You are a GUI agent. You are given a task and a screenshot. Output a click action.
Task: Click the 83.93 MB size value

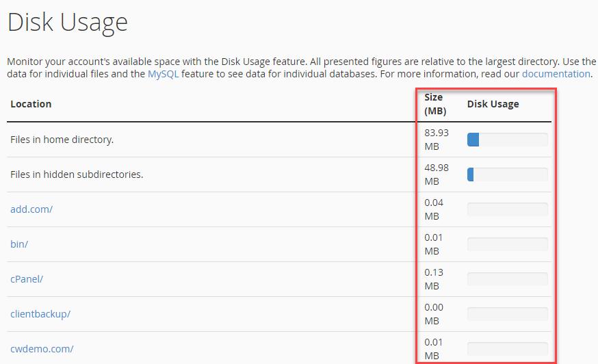point(437,140)
